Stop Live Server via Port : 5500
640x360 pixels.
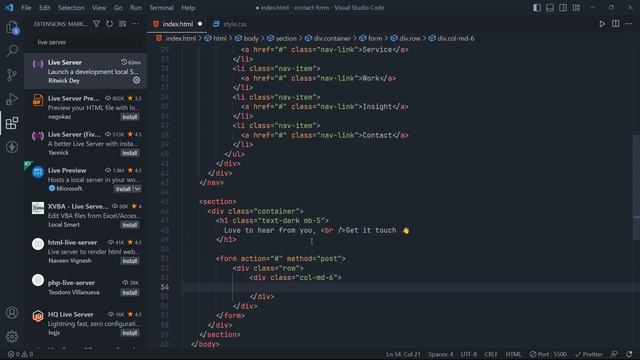[548, 354]
